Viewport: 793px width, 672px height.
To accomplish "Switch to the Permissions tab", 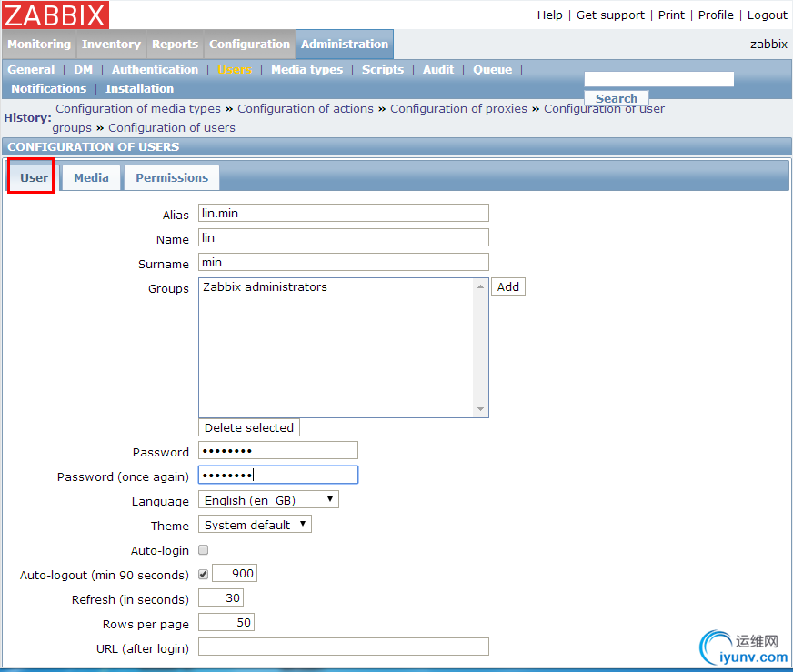I will 172,178.
